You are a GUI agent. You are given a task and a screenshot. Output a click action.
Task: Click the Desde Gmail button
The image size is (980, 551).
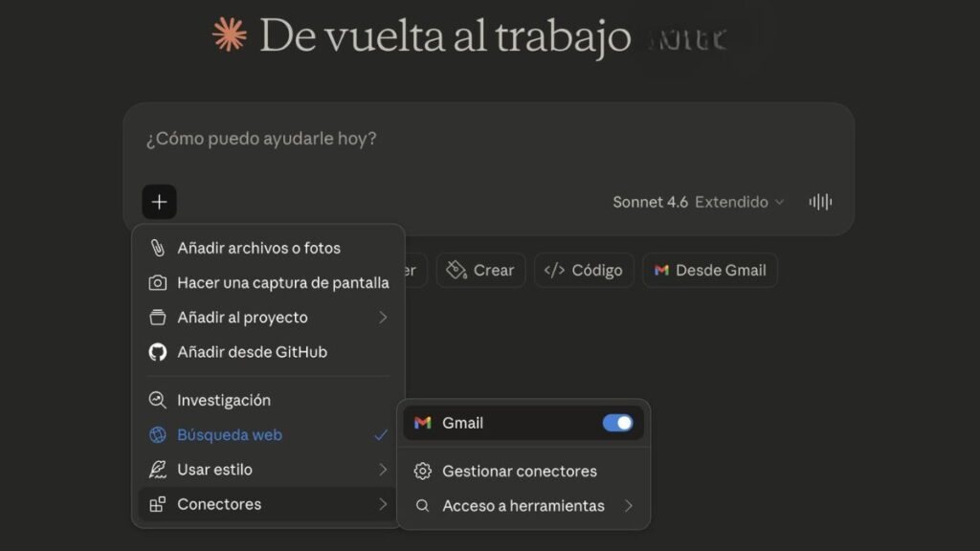click(710, 270)
